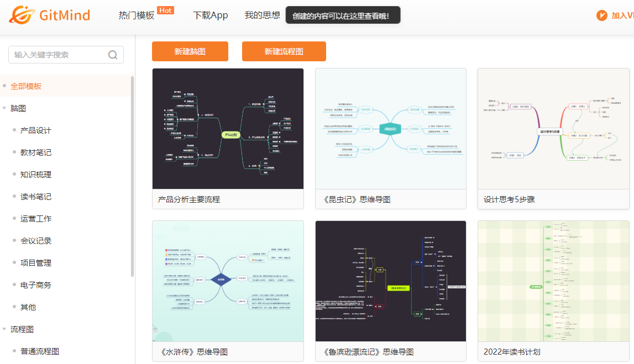Select the 产品设计 category
Image resolution: width=634 pixels, height=364 pixels.
[x=36, y=130]
